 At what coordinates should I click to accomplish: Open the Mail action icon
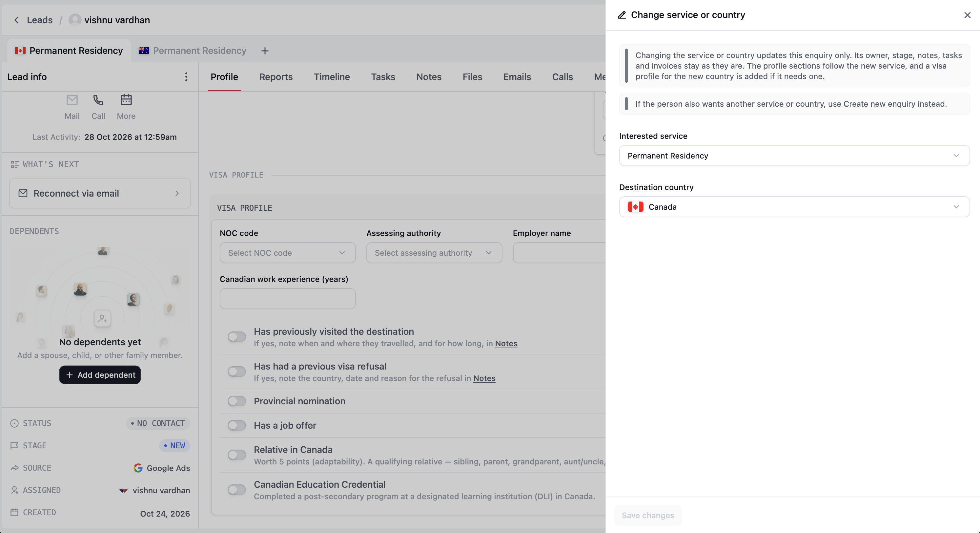[72, 100]
